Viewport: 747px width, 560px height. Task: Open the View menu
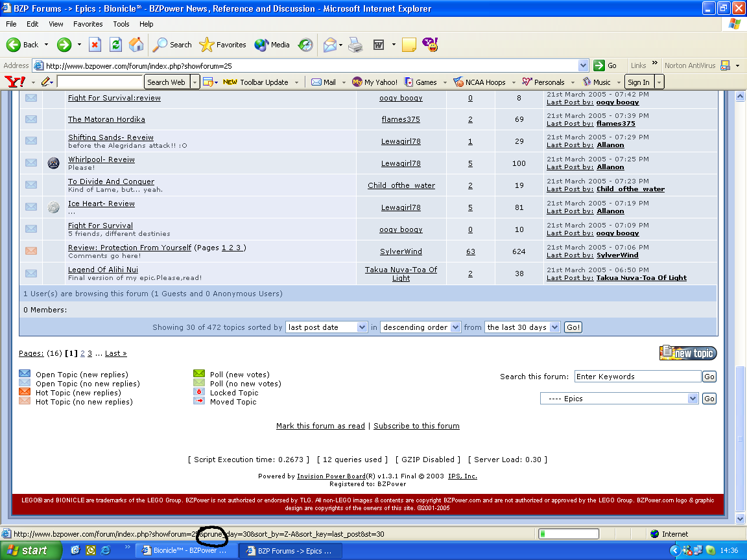tap(56, 24)
